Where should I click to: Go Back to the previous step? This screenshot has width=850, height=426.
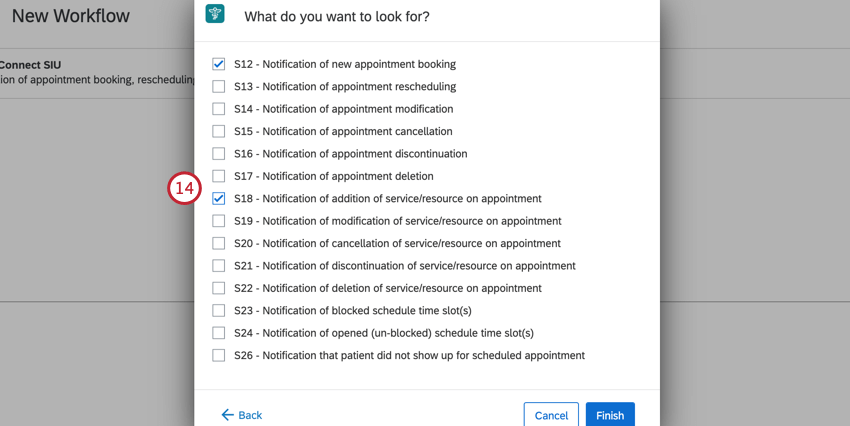click(x=242, y=415)
